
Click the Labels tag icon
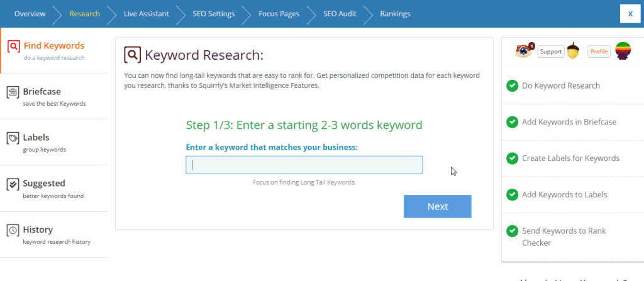coord(13,138)
